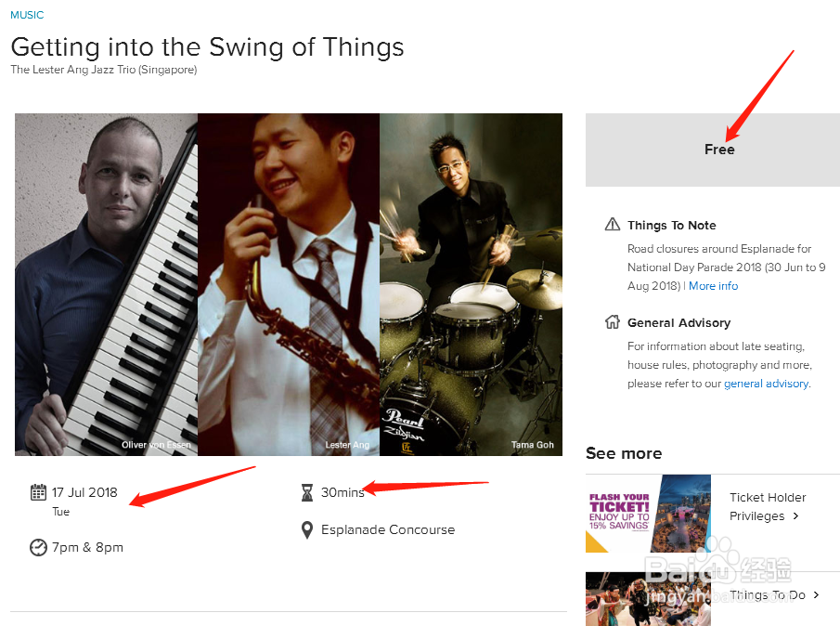This screenshot has width=840, height=626.
Task: Click the clock icon next to 7pm & 8pm
Action: click(38, 547)
